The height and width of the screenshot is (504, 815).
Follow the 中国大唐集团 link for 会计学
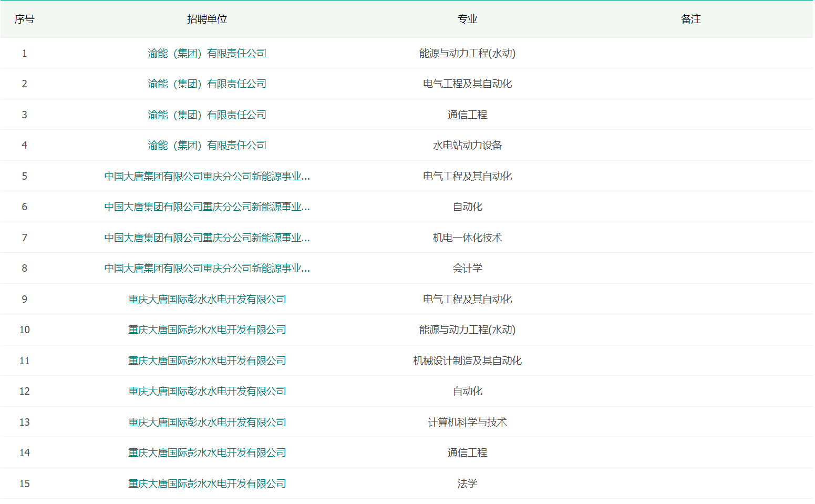[x=207, y=268]
